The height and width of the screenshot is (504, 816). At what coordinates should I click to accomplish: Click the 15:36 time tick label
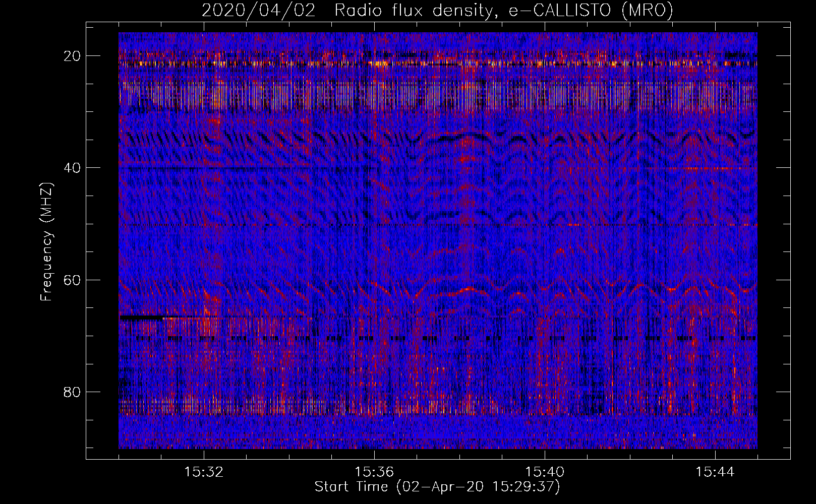click(374, 472)
